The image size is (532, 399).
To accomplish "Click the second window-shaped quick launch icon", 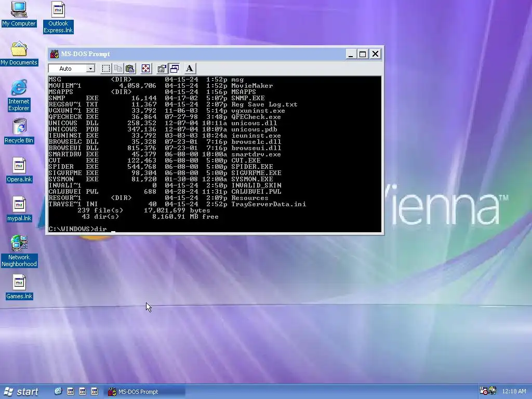I will [x=83, y=392].
